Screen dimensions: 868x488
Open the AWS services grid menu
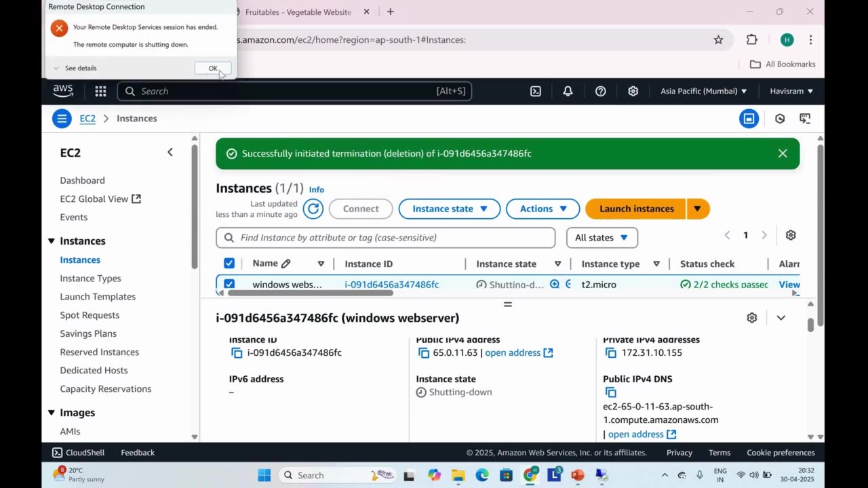[100, 91]
